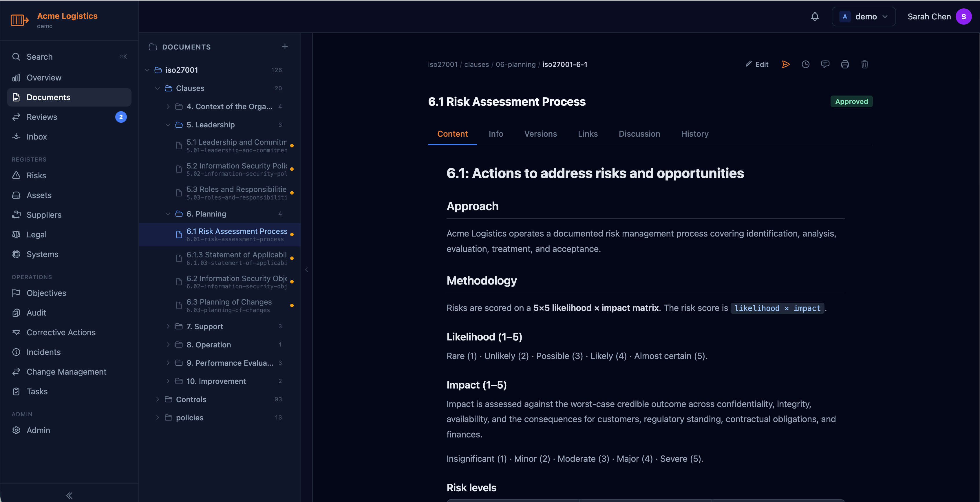Print the document via printer icon
Viewport: 980px width, 502px height.
tap(845, 64)
